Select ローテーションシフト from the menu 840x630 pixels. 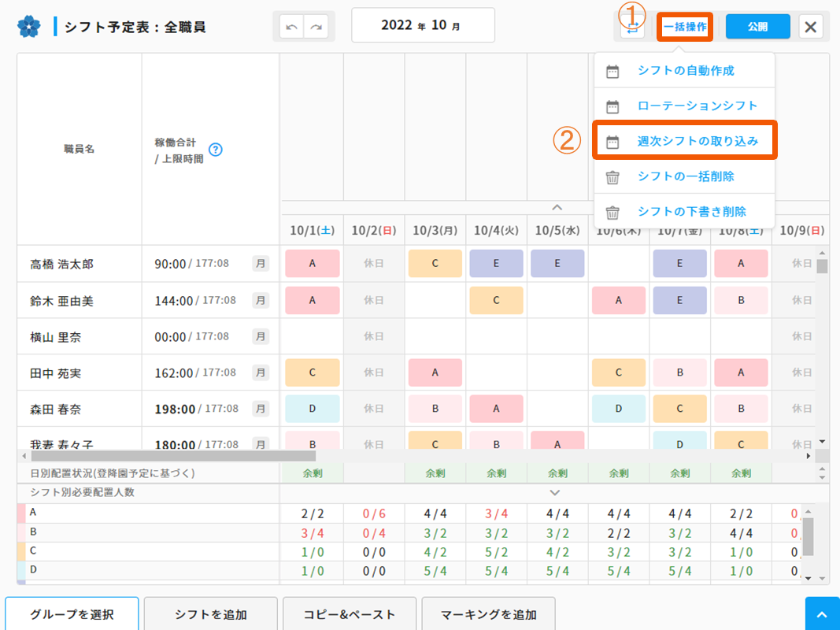pyautogui.click(x=697, y=106)
